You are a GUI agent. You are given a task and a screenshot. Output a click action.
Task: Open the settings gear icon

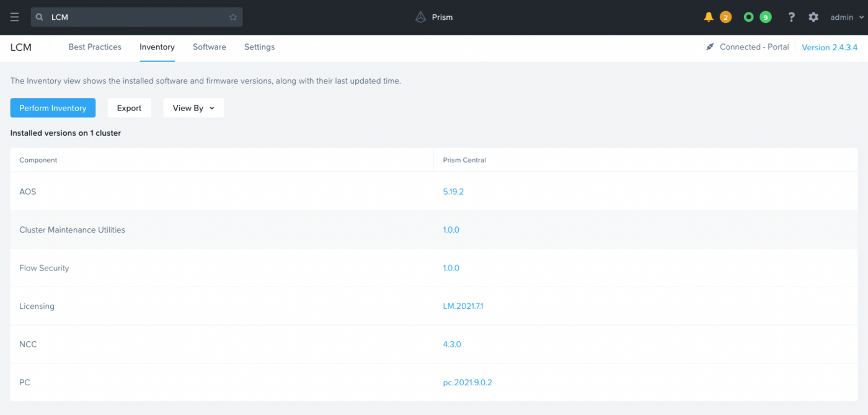point(813,17)
